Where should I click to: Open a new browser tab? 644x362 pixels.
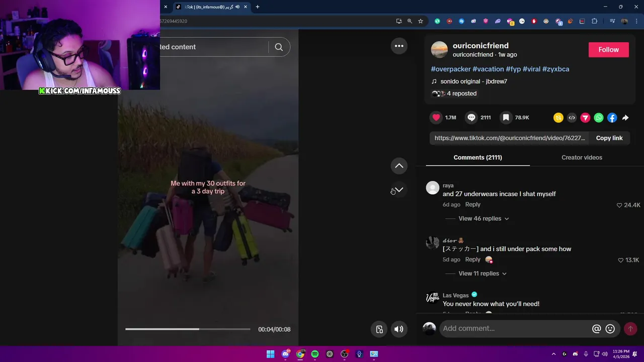[x=258, y=7]
